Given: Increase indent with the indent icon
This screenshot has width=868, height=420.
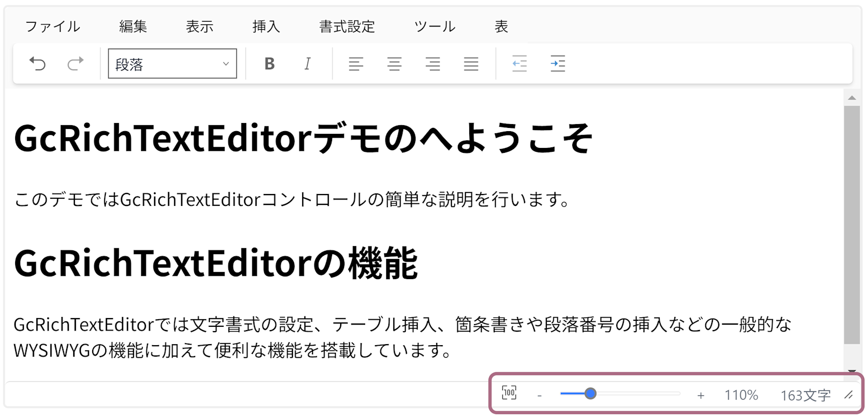Looking at the screenshot, I should tap(558, 64).
